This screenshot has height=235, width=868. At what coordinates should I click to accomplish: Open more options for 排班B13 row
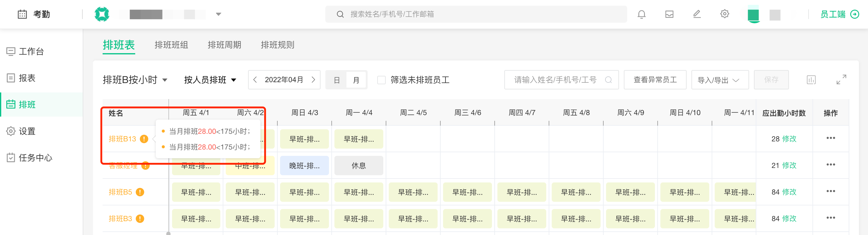pos(831,138)
